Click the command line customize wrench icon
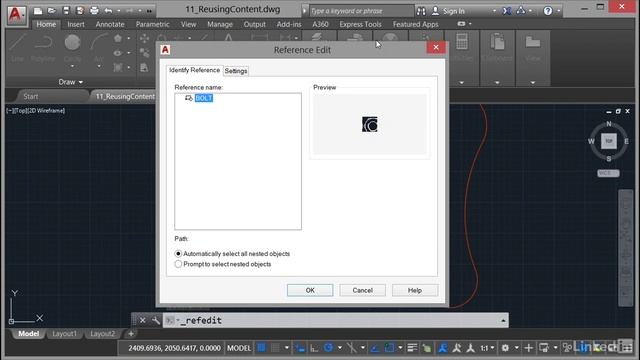The image size is (640, 360). pos(156,320)
